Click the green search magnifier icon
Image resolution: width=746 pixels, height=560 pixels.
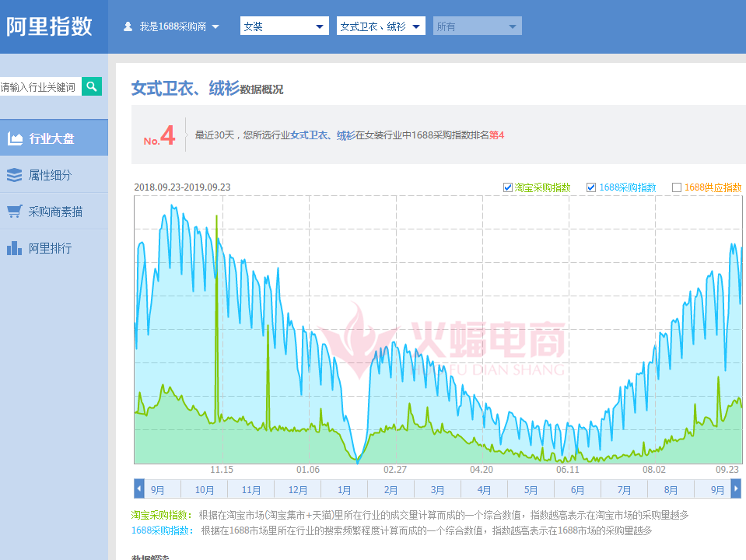click(91, 86)
